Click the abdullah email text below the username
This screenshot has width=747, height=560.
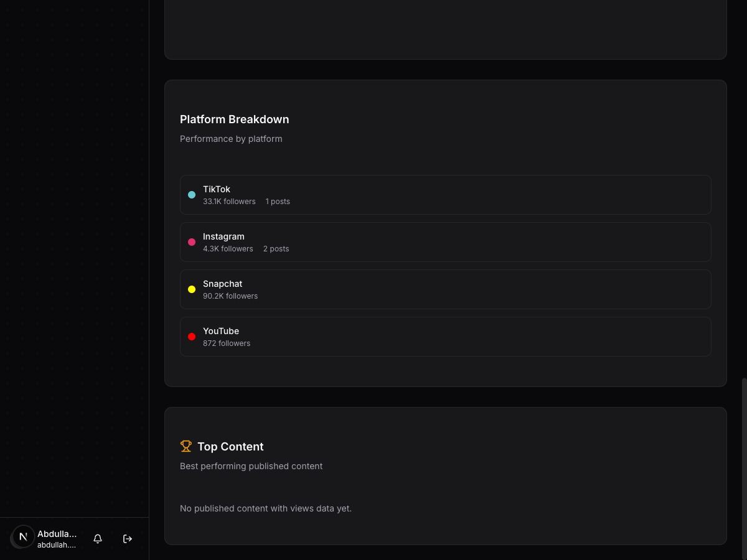57,545
